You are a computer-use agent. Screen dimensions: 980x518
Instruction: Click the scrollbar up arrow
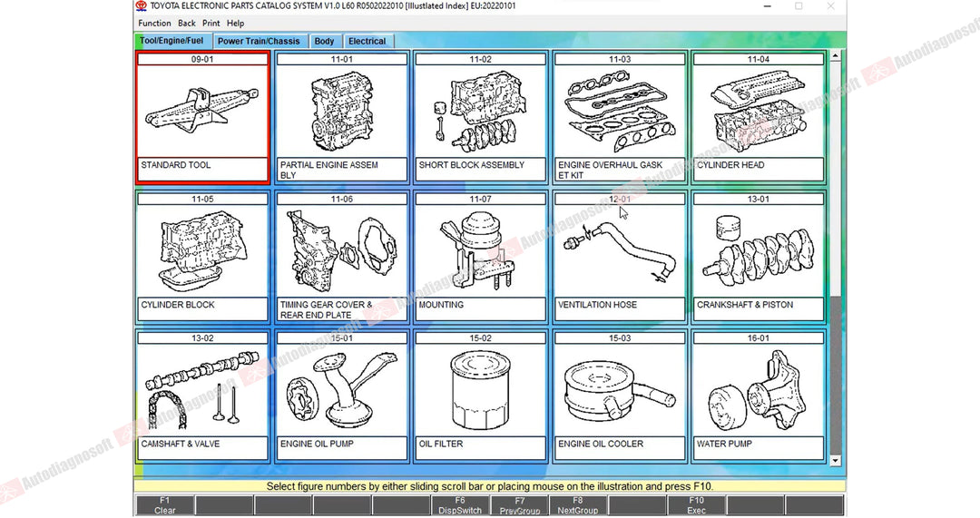835,56
